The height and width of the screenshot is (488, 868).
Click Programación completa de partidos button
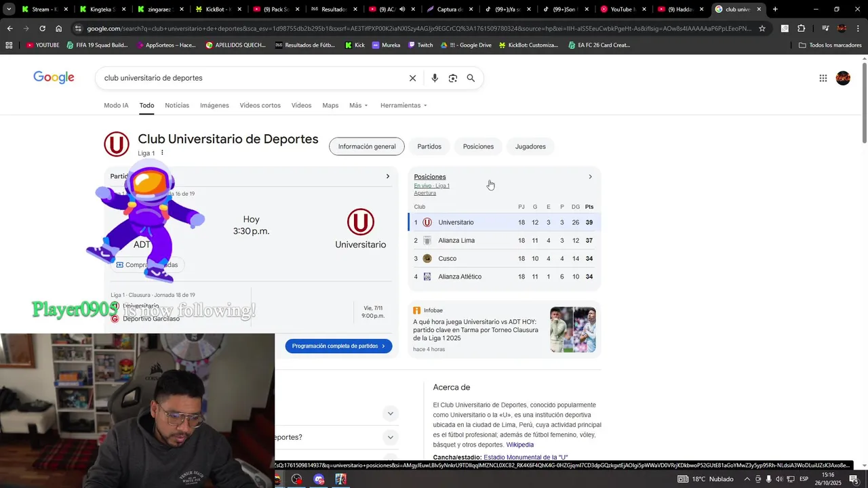point(338,346)
